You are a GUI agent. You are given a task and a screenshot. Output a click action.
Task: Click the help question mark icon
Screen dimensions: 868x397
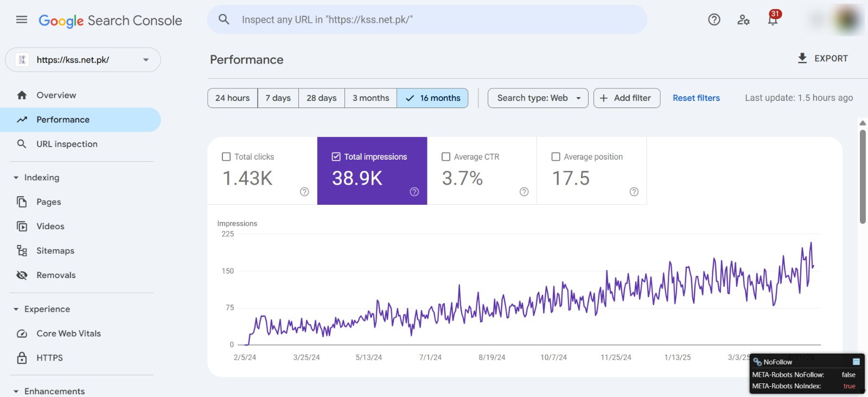tap(714, 20)
